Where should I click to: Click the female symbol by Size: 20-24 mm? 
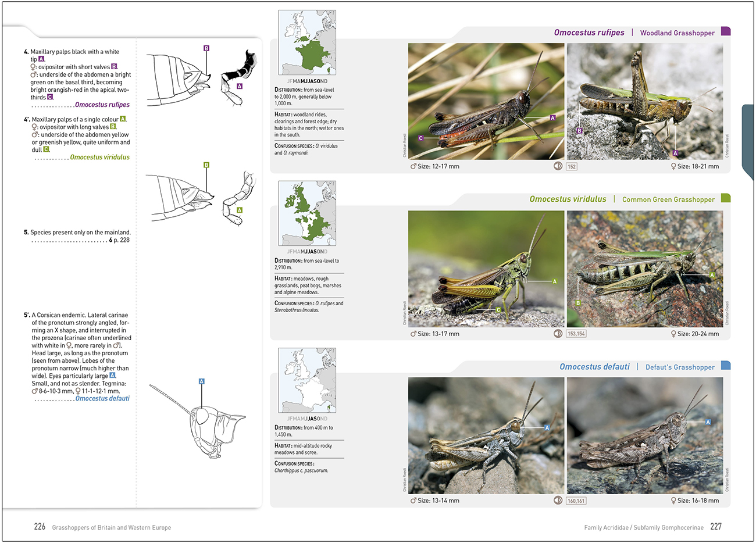tap(673, 334)
